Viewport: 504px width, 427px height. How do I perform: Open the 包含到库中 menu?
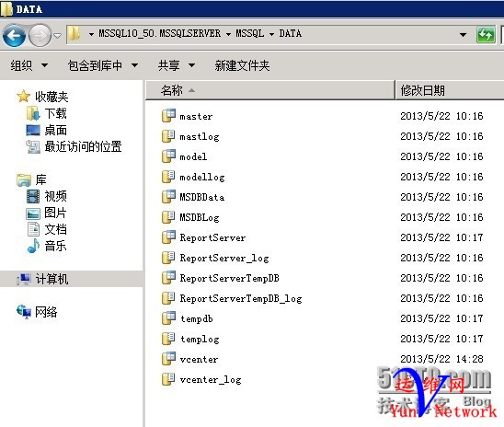click(103, 65)
